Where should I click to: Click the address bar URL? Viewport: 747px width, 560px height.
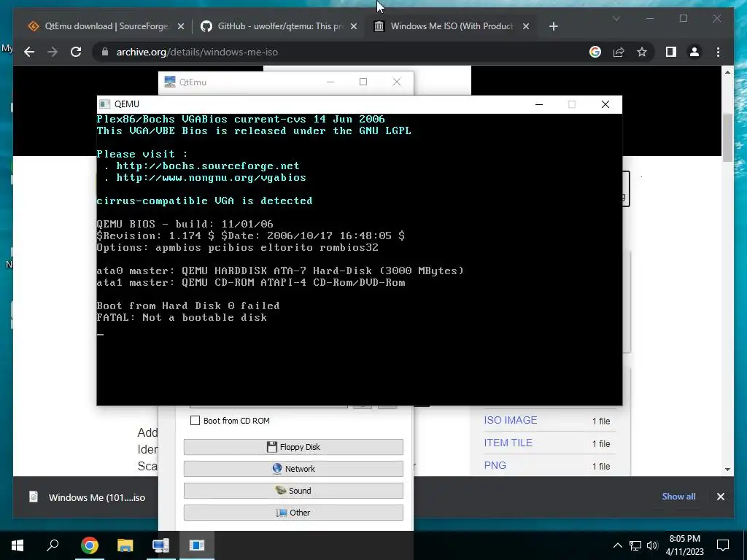tap(197, 52)
